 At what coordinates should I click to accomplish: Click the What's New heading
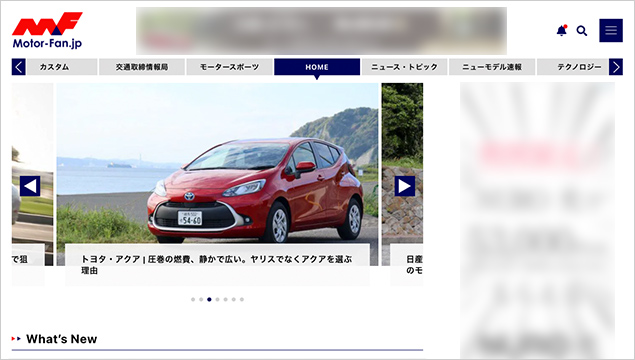pos(62,339)
